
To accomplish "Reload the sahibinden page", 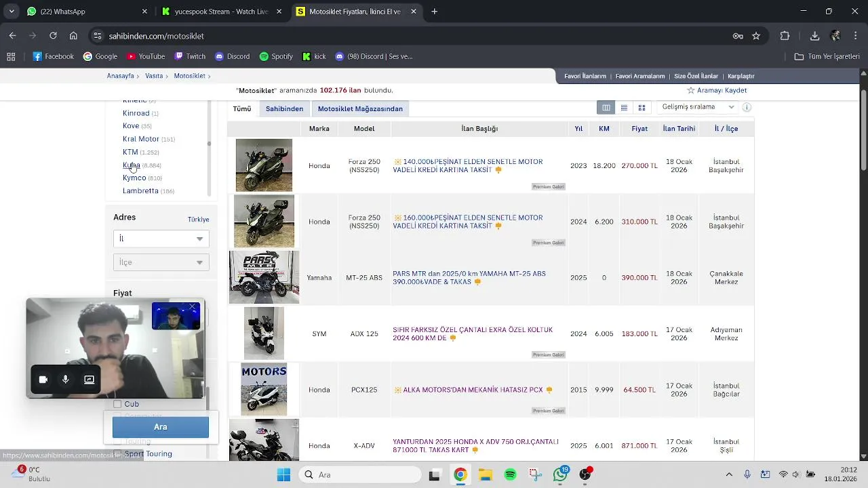I will (x=53, y=36).
